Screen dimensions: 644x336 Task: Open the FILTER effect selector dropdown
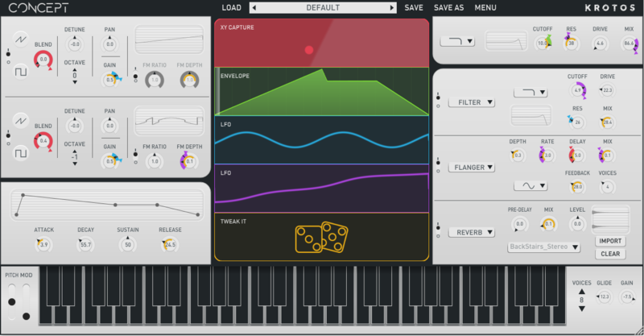tap(472, 102)
